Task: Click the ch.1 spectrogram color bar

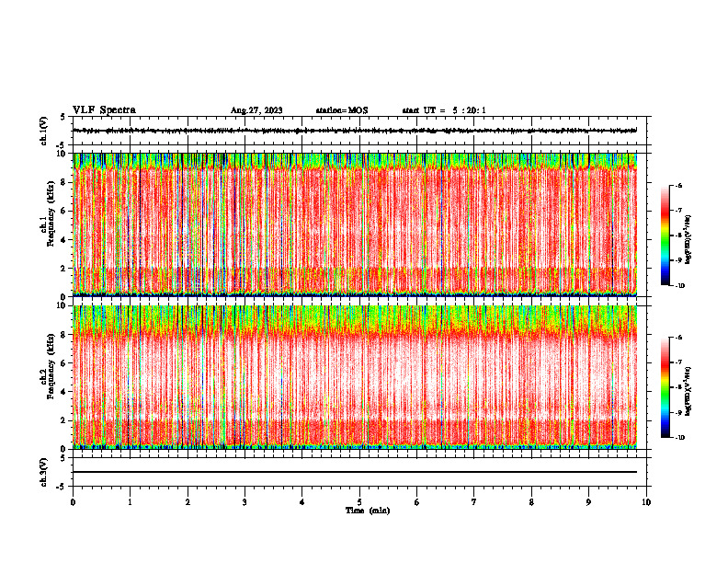Action: (x=665, y=236)
